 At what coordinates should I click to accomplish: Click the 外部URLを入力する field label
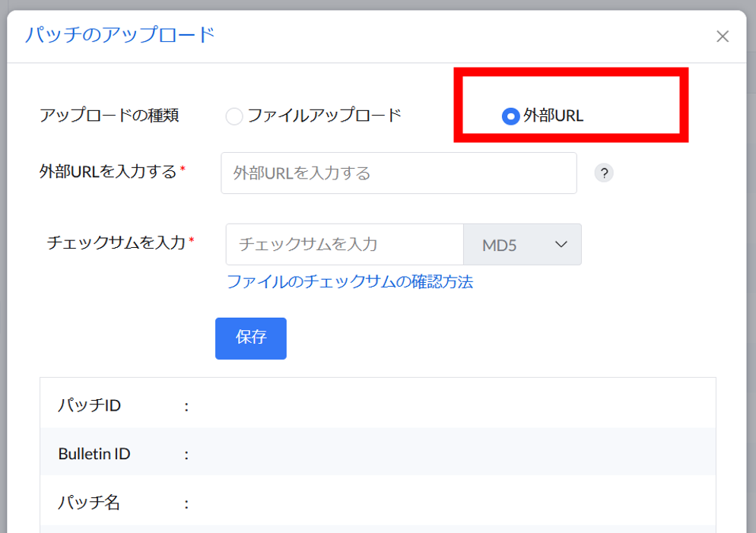[x=108, y=171]
